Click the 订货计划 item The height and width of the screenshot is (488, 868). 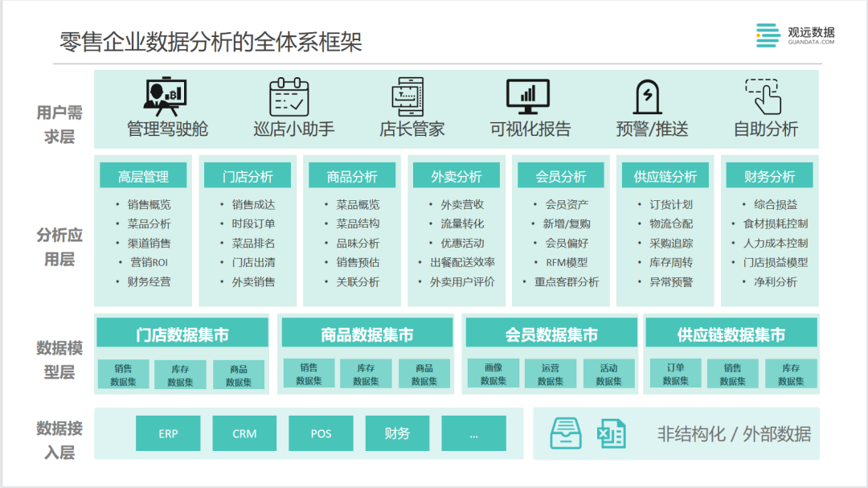click(x=671, y=204)
